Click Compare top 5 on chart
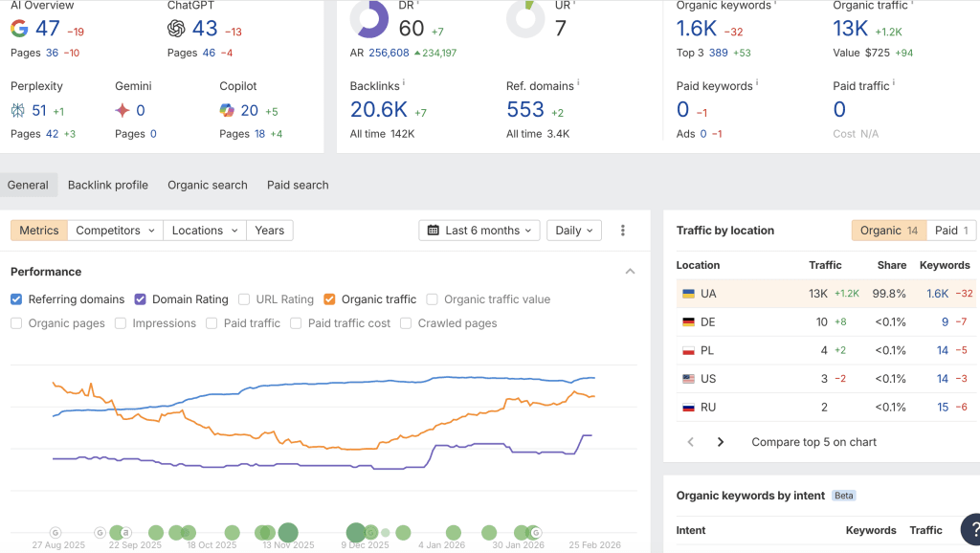980x553 pixels. pyautogui.click(x=813, y=442)
